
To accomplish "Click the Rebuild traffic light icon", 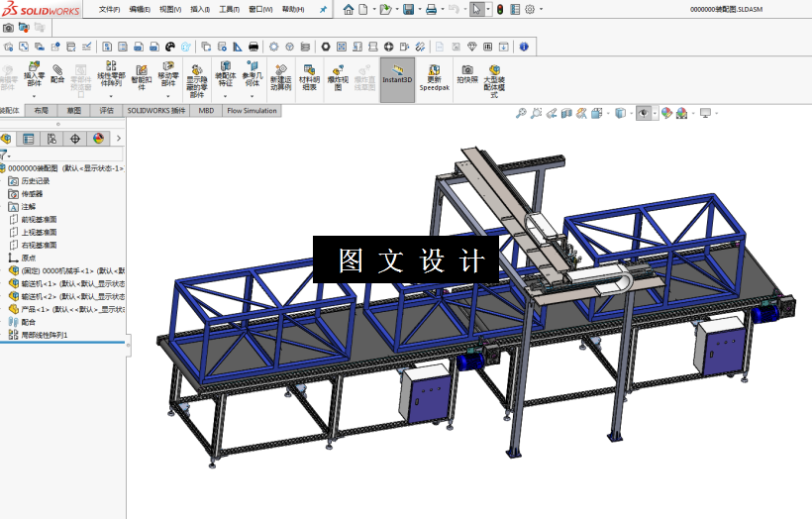I will [500, 9].
